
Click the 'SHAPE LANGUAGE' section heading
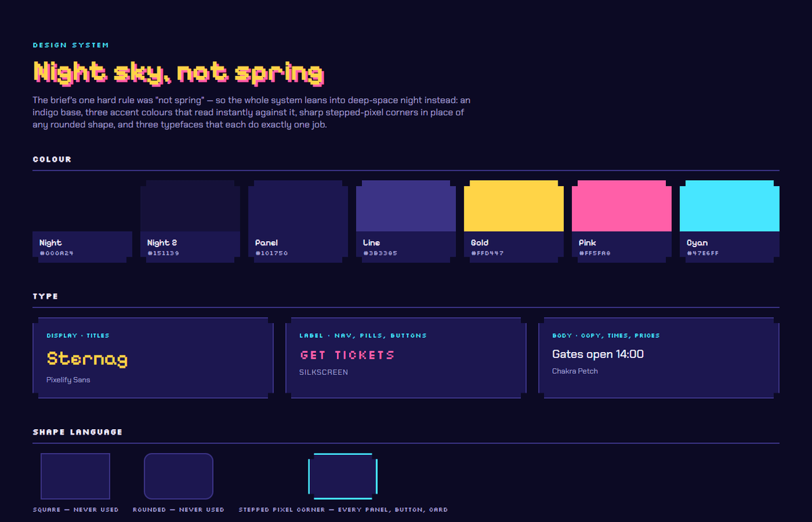coord(78,432)
